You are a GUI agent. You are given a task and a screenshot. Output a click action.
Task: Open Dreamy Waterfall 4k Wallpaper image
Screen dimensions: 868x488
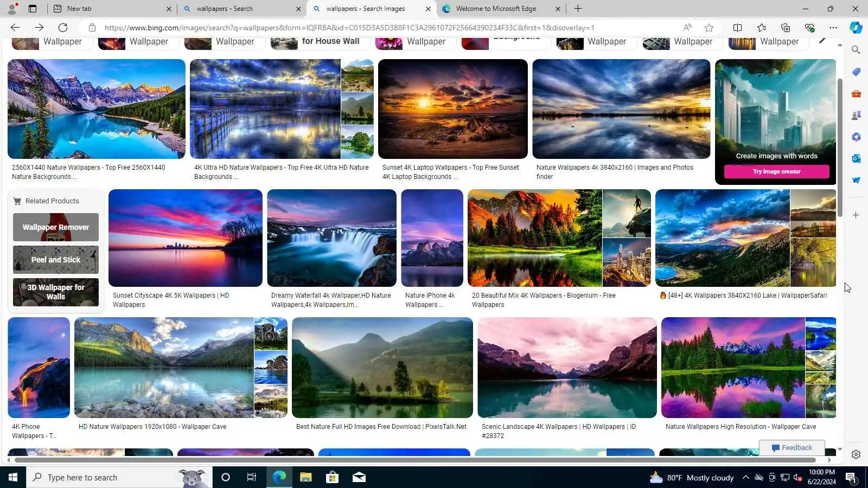point(331,238)
